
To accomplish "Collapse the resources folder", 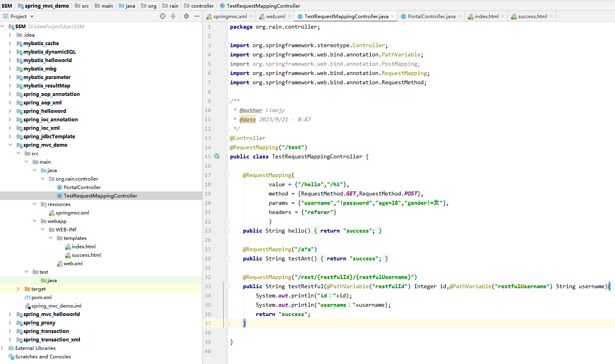I will [34, 204].
